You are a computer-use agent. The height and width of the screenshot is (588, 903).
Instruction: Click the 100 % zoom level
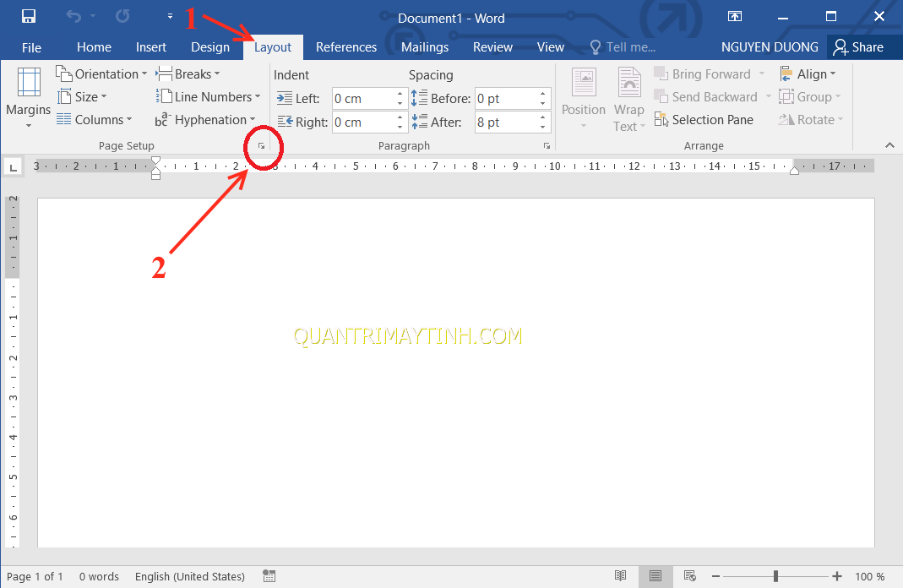(x=869, y=576)
